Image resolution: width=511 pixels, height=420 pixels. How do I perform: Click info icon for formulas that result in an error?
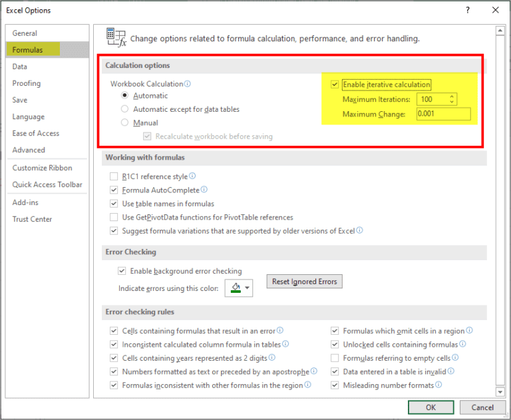[280, 330]
